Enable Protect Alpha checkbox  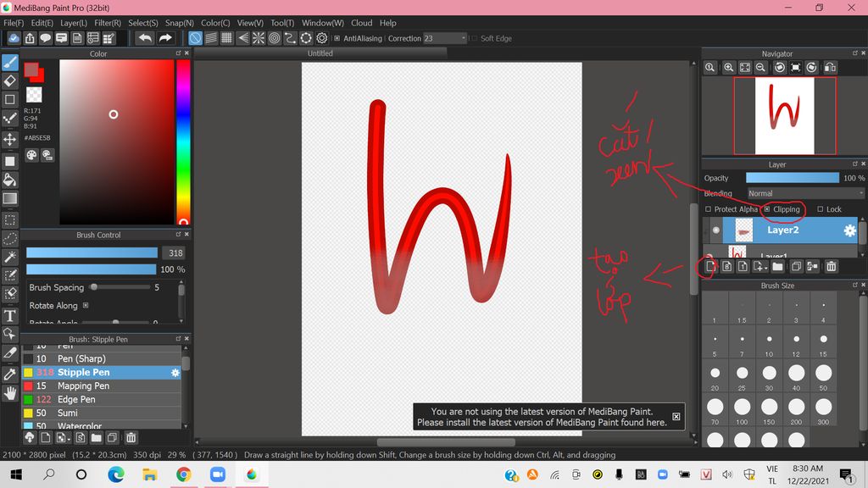point(708,209)
